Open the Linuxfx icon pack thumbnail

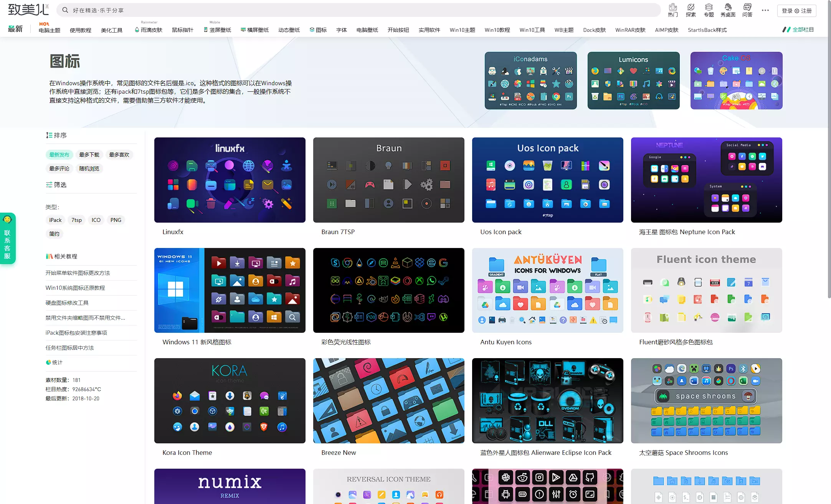tap(230, 180)
